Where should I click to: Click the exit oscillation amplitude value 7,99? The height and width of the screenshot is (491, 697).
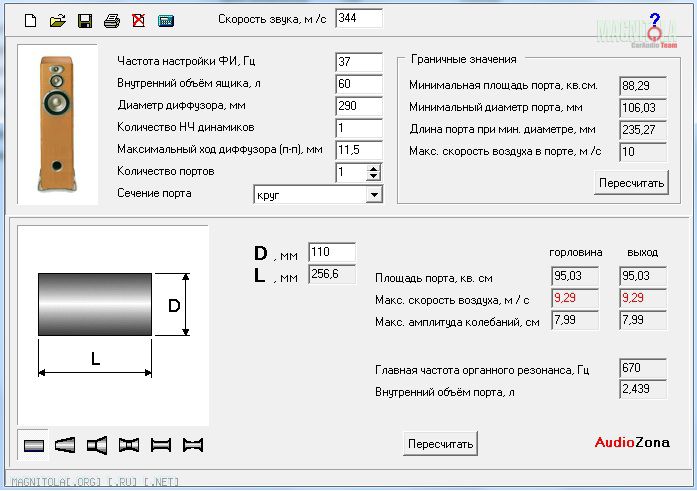[643, 320]
